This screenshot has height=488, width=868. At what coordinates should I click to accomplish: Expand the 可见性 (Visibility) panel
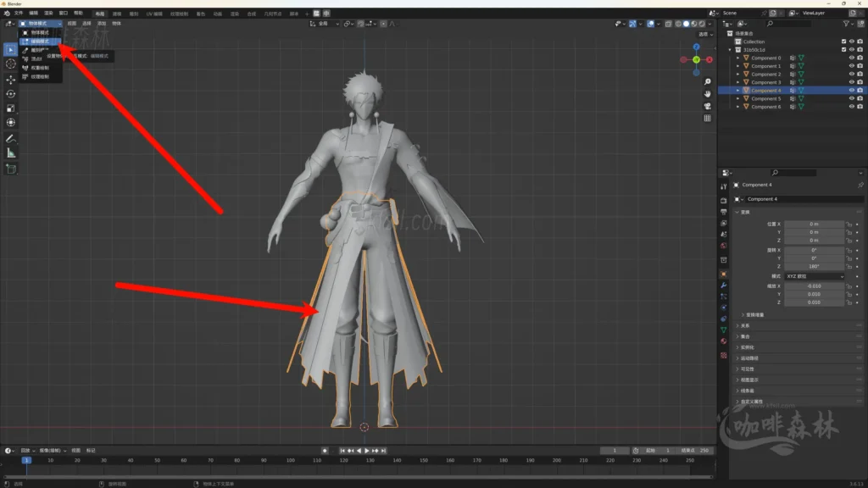(746, 369)
